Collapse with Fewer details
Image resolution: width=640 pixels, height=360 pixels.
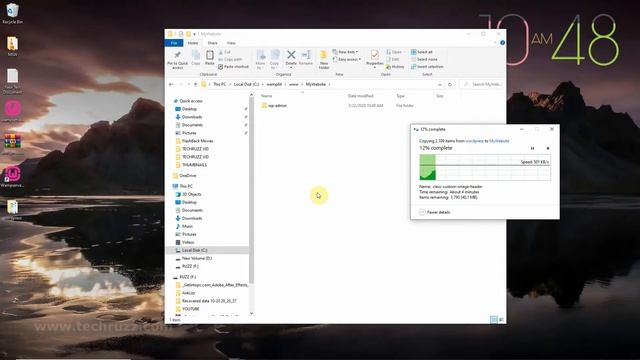(x=435, y=212)
